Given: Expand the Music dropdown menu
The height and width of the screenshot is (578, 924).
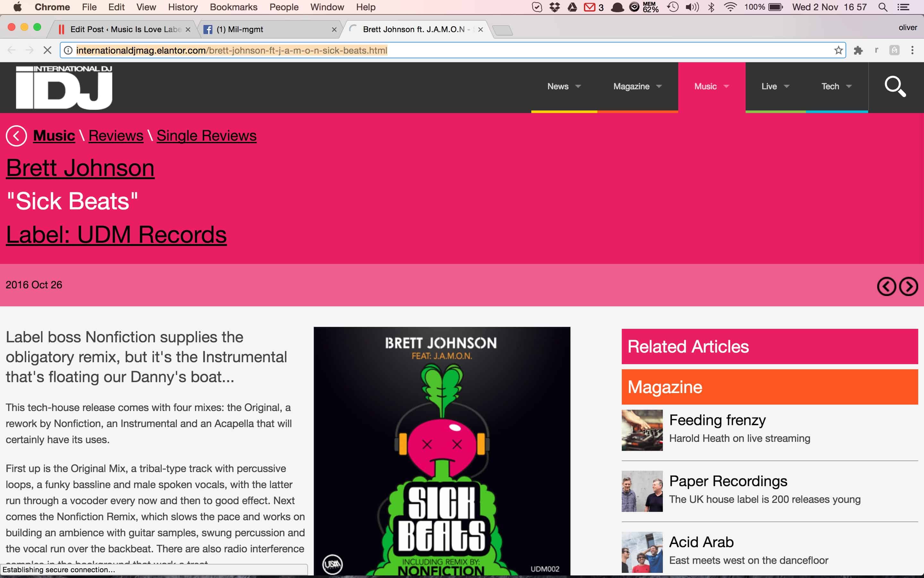Looking at the screenshot, I should [712, 86].
